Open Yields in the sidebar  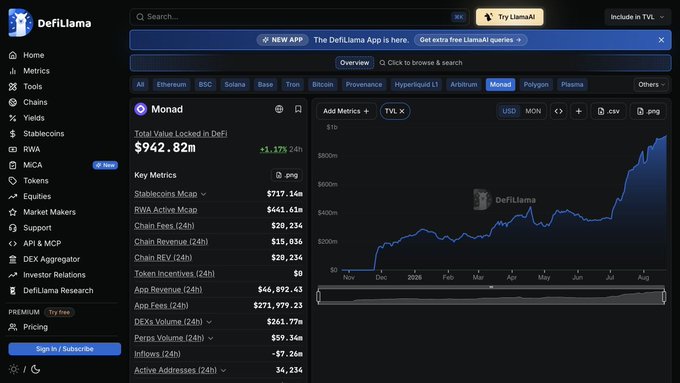(x=33, y=118)
